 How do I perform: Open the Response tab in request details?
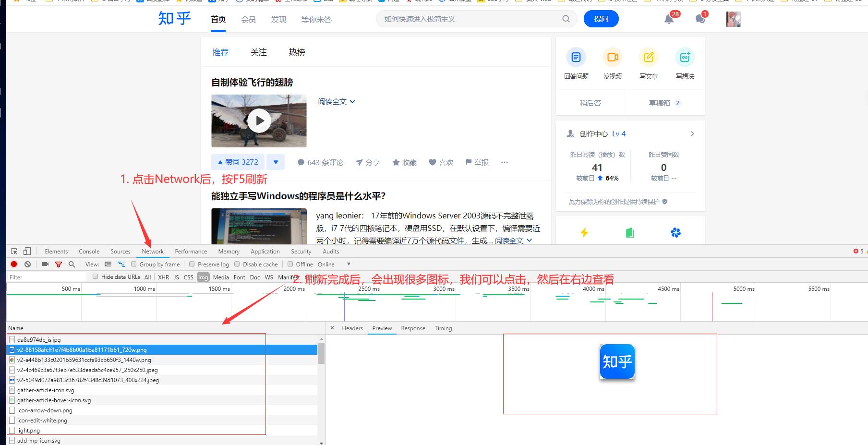tap(413, 328)
